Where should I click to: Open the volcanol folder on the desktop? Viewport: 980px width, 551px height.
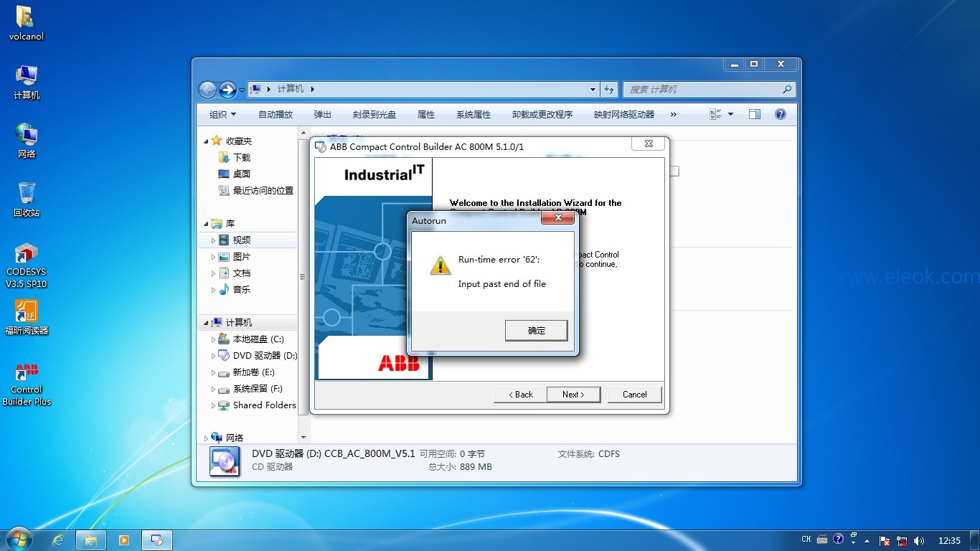click(x=26, y=24)
